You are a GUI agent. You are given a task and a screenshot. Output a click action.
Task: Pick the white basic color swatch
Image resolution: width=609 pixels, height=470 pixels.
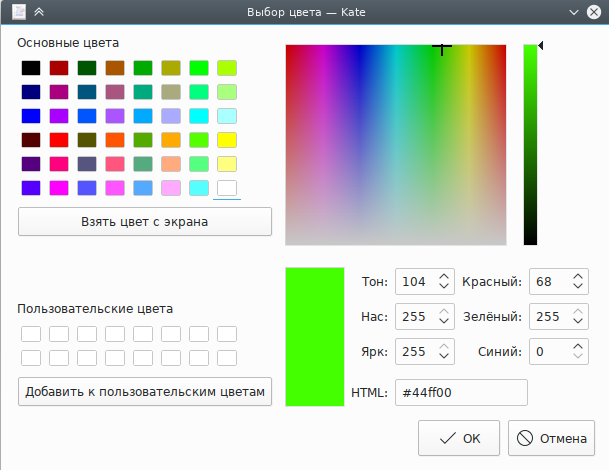(x=227, y=188)
